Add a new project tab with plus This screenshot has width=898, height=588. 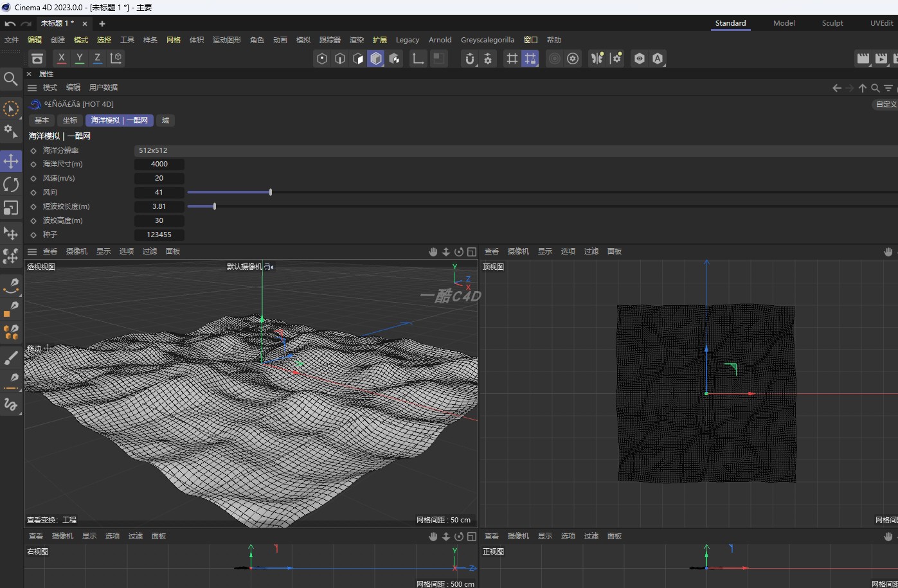coord(102,24)
